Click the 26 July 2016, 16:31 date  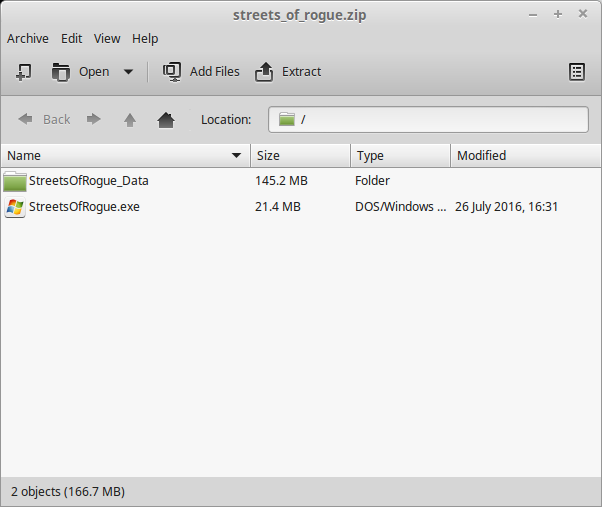point(506,207)
